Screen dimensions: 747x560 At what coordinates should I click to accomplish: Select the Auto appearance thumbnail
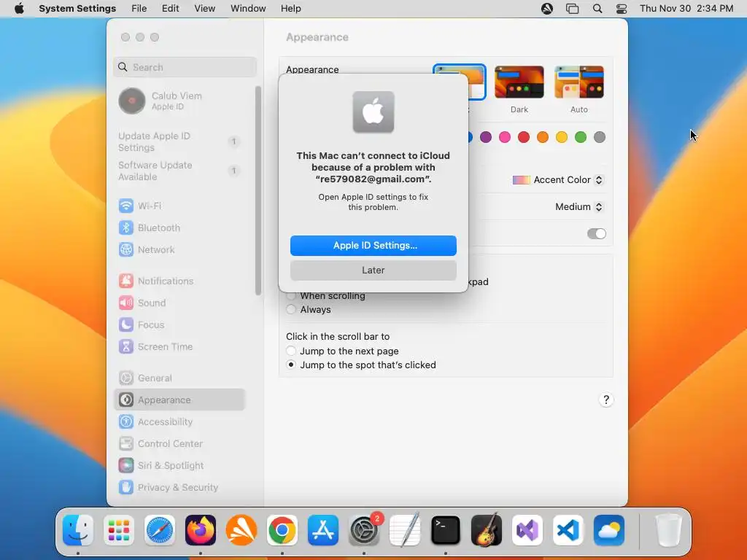[579, 82]
